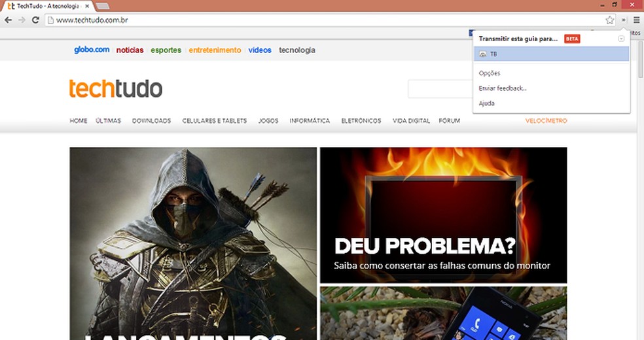Click the BETA badge in the cast popup

tap(572, 39)
